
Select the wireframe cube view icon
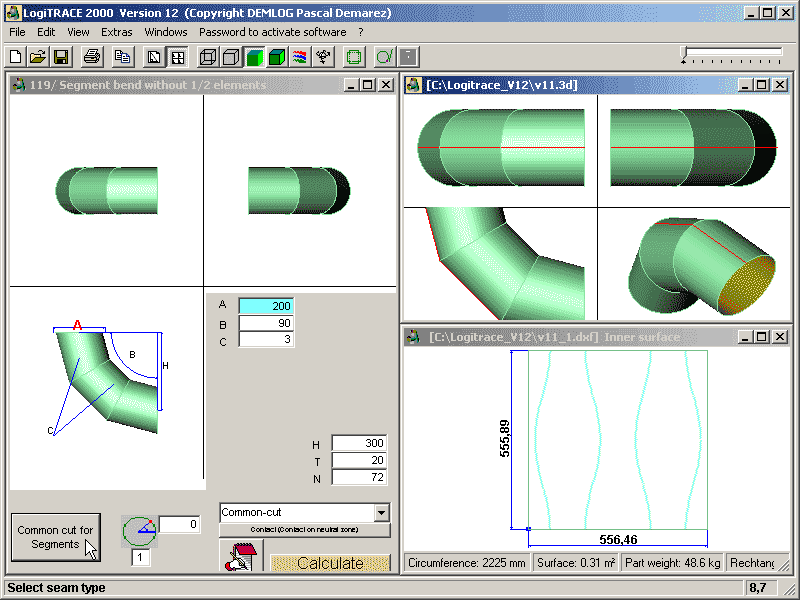tap(208, 57)
